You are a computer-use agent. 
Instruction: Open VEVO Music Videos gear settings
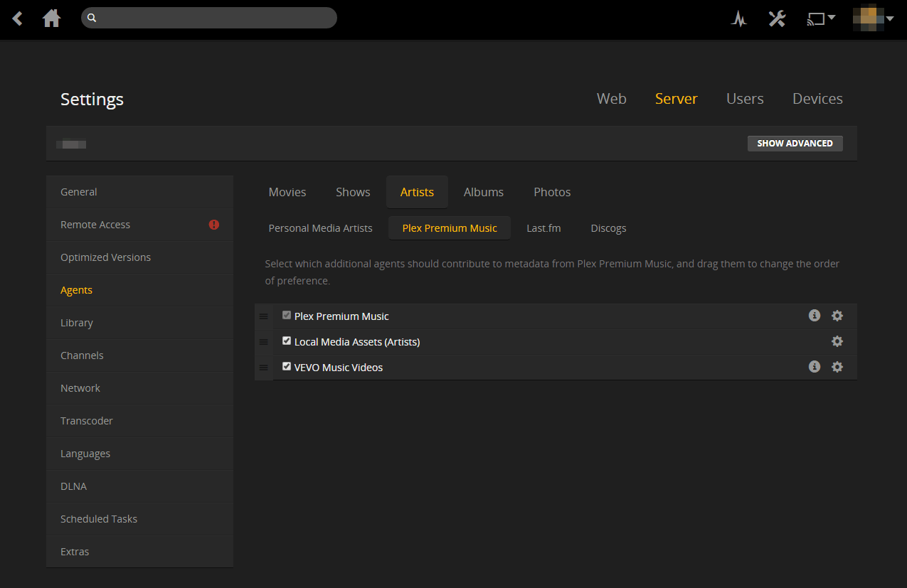click(837, 367)
